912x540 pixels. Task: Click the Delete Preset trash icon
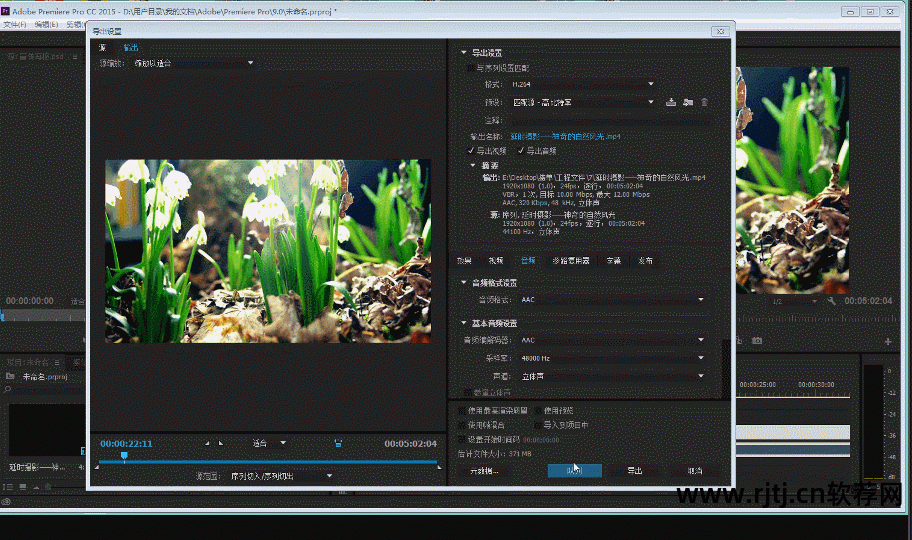pyautogui.click(x=704, y=102)
